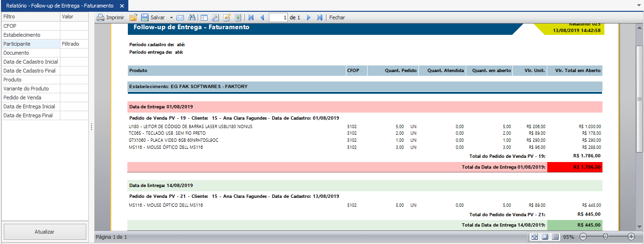
Task: Toggle continuous scroll view mode in status bar
Action: [555, 236]
